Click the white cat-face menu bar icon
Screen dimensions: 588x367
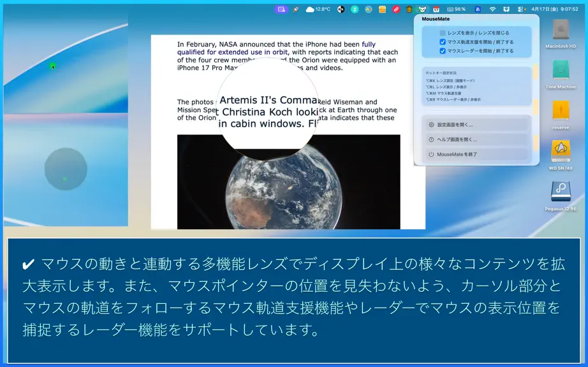pos(506,10)
